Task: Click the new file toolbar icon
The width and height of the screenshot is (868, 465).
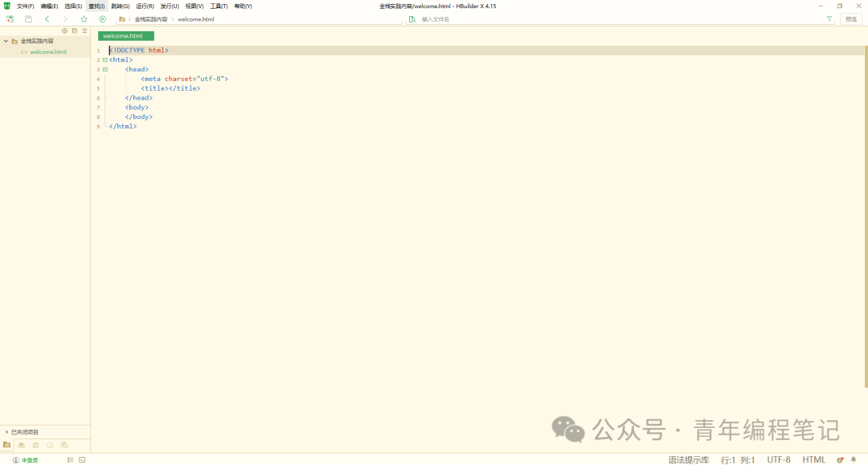Action: pyautogui.click(x=10, y=18)
